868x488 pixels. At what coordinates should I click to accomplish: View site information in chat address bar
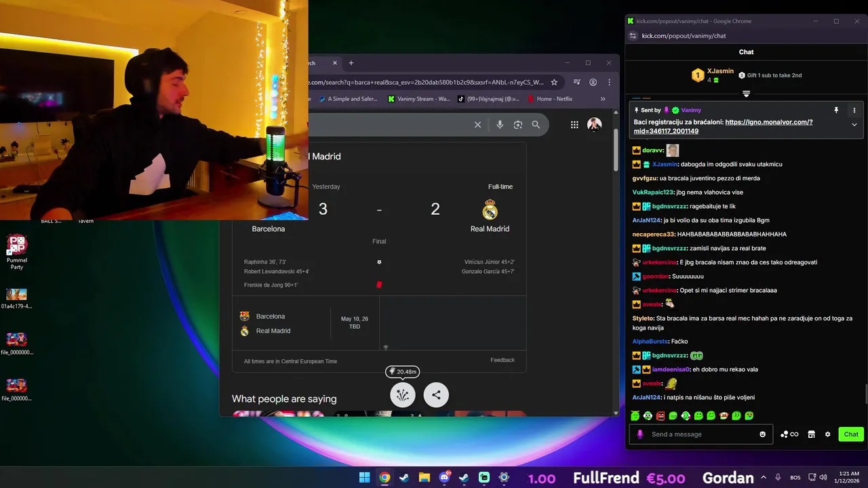point(633,36)
